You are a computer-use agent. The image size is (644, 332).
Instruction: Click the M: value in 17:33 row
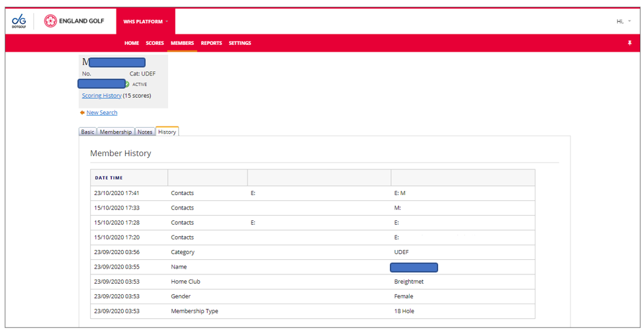(397, 208)
